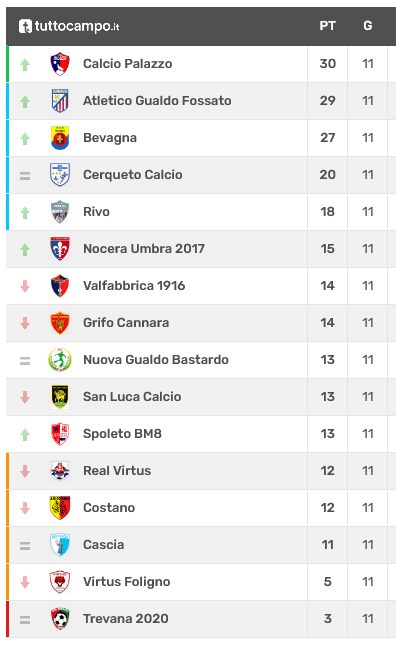
Task: Click the unchanged position marker beside Cascia
Action: pos(25,546)
